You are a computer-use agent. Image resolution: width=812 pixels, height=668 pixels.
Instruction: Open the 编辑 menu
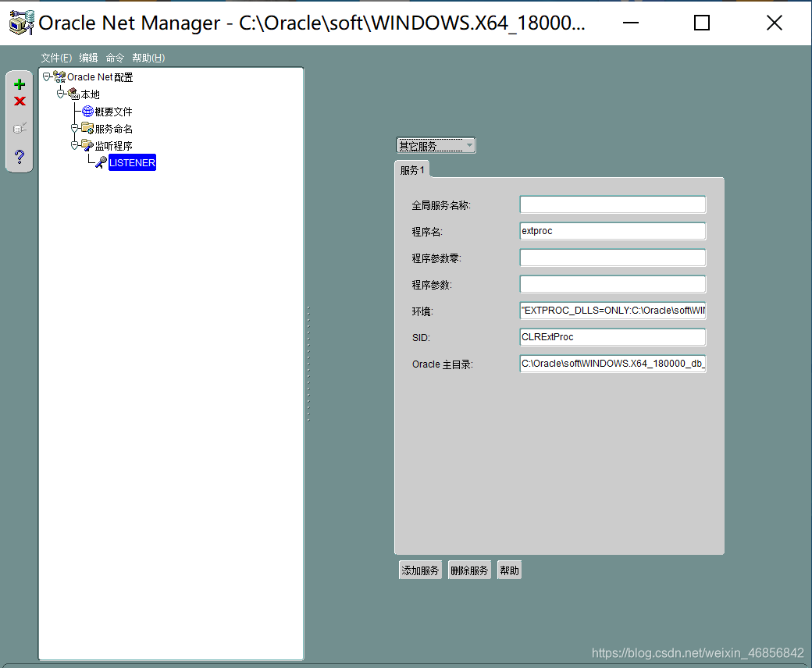(x=88, y=58)
